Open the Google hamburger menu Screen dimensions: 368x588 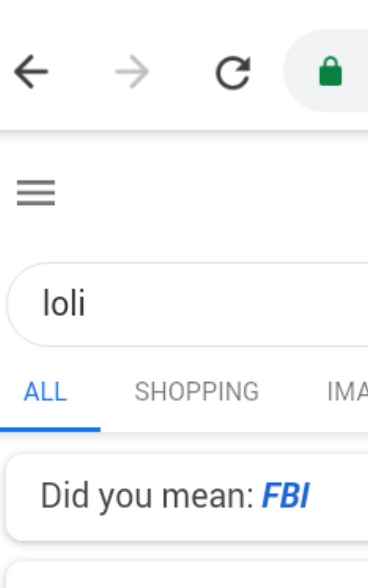coord(35,192)
